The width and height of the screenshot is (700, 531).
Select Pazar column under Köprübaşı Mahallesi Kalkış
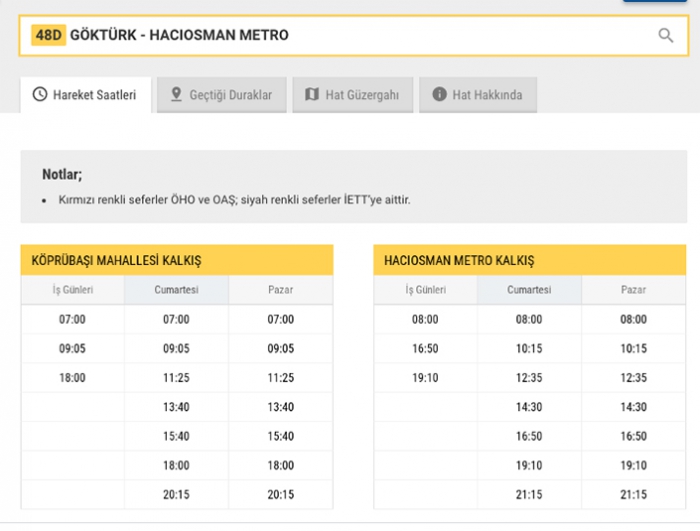(x=281, y=290)
